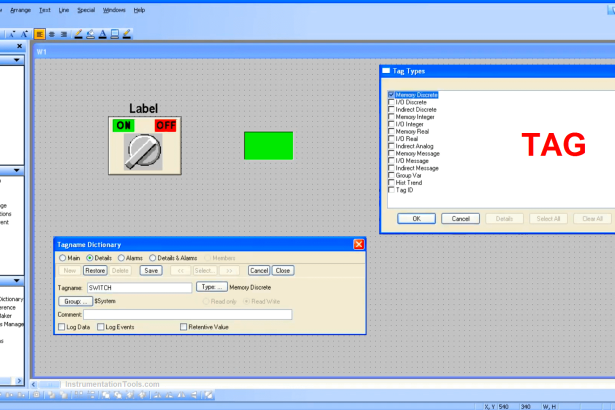
Task: Open the Windows menu
Action: (x=114, y=9)
